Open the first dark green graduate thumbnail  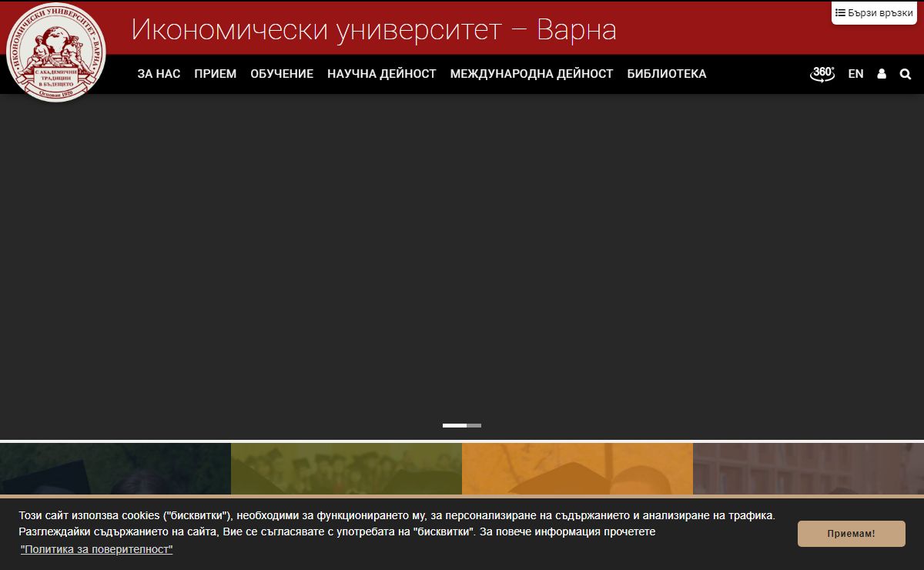pos(115,469)
